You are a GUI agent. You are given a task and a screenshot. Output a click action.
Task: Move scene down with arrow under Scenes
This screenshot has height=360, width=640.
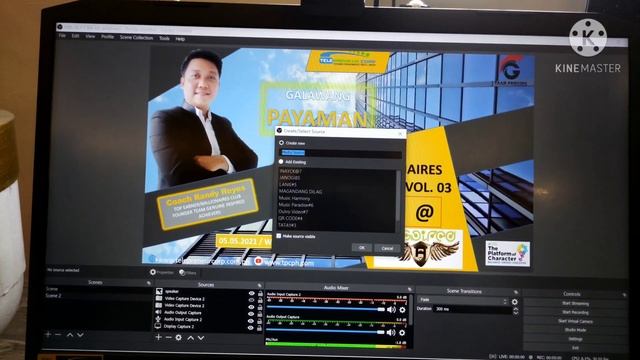coord(80,335)
